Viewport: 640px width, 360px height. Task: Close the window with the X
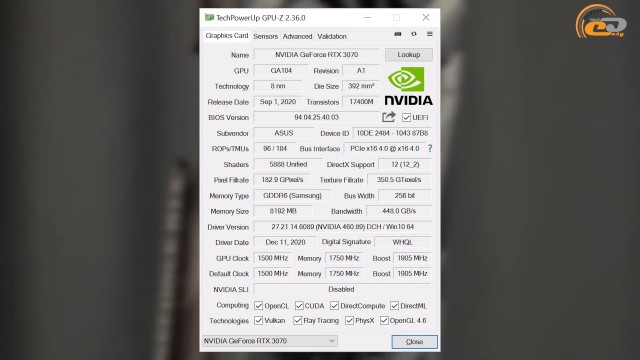click(426, 18)
